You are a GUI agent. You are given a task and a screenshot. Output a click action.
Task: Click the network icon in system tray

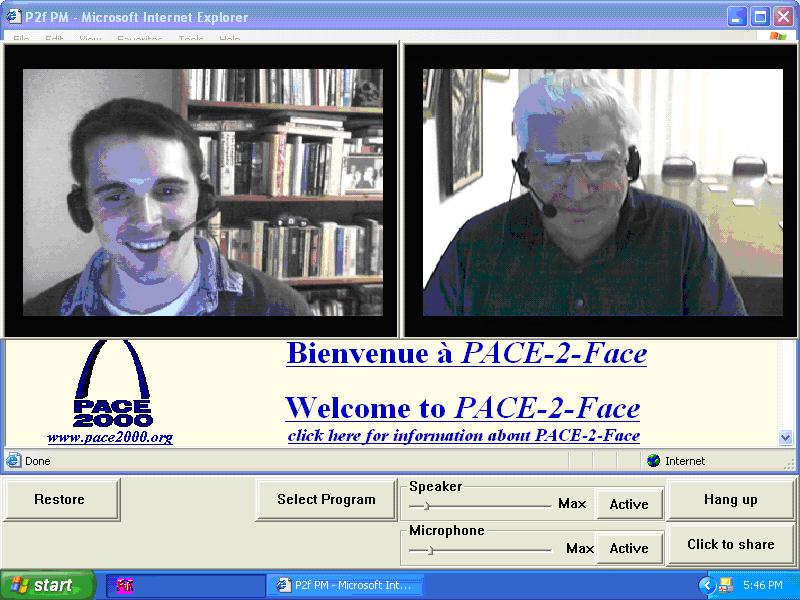click(x=726, y=585)
